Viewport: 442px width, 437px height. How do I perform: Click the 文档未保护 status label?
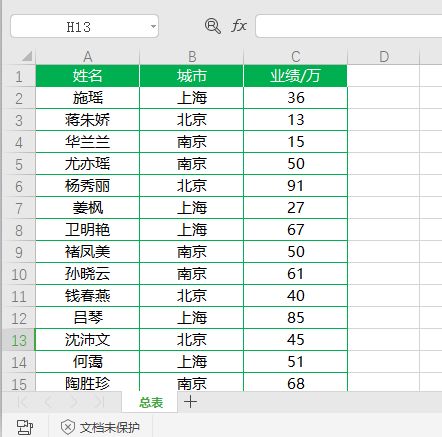[x=109, y=427]
